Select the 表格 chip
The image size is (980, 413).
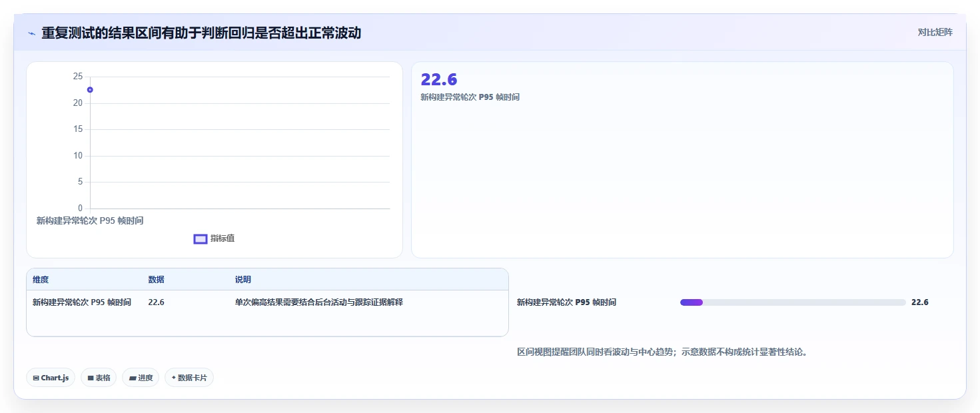pos(99,378)
